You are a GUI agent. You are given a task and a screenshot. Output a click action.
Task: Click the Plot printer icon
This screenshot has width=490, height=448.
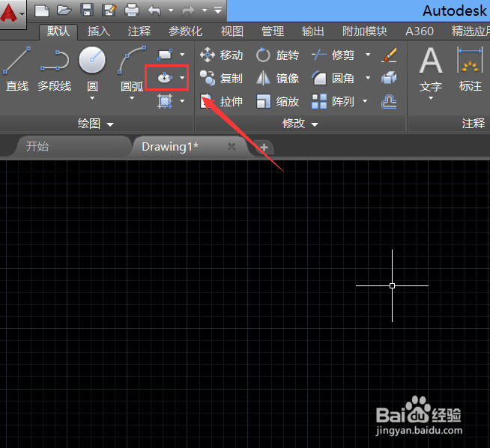point(132,10)
